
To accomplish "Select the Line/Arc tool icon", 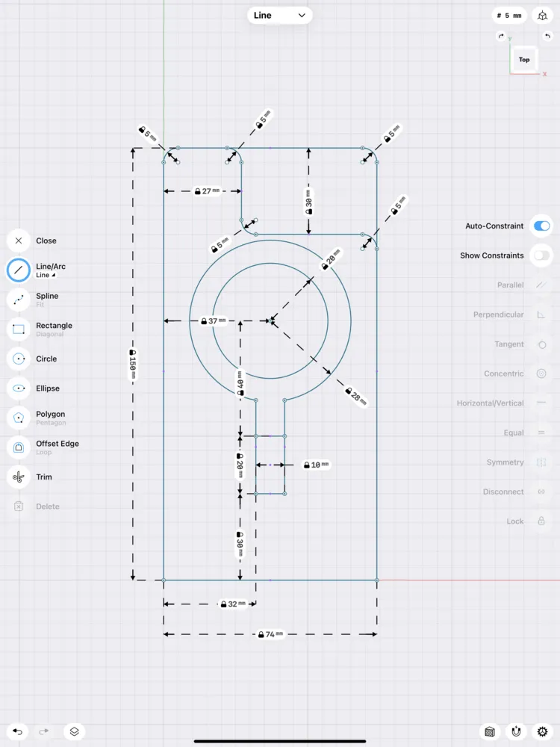I will point(19,270).
